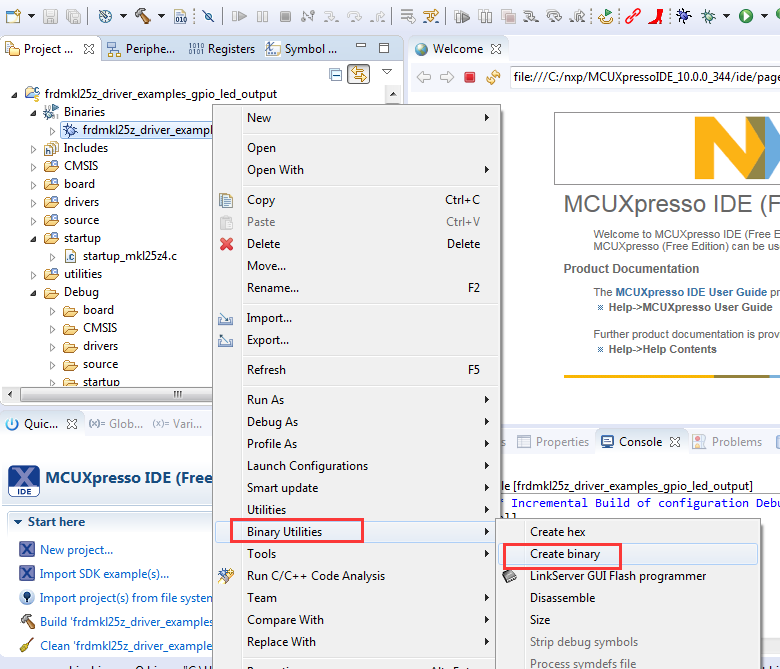Click the Disconnect toolbar icon
The width and height of the screenshot is (780, 669).
click(308, 16)
